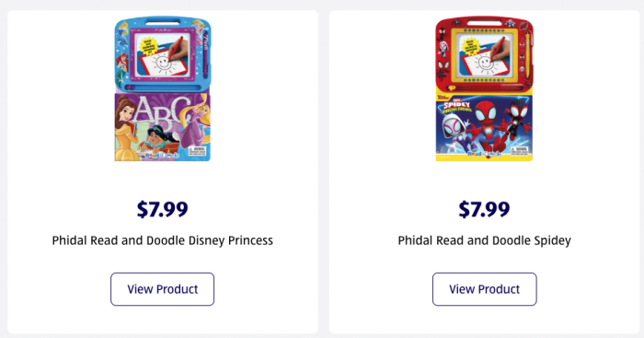Select the Disney Princess ABC book cover image
Image resolution: width=644 pixels, height=338 pixels.
coord(162,127)
